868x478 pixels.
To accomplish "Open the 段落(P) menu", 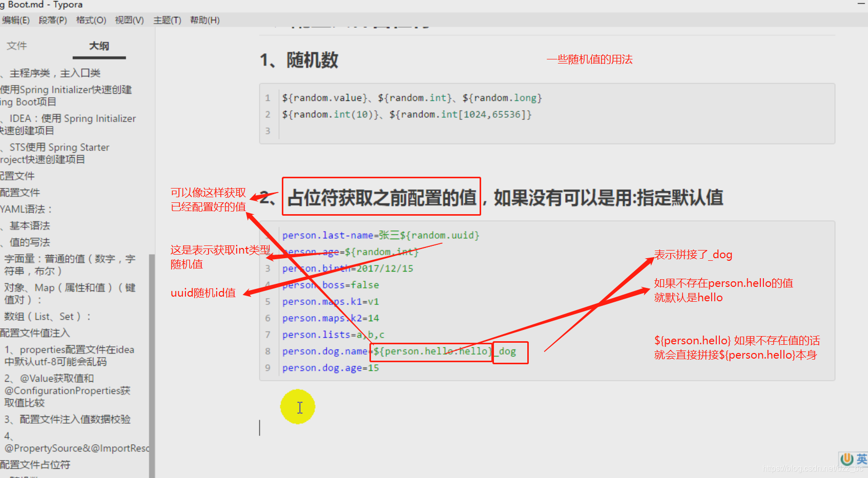I will (53, 20).
